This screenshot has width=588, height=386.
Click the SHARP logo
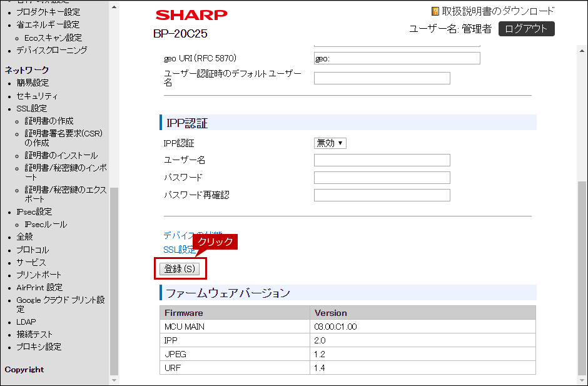coord(191,15)
